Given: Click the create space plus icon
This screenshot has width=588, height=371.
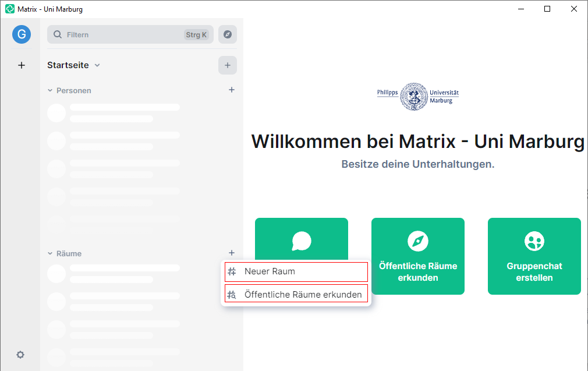Looking at the screenshot, I should [x=22, y=65].
